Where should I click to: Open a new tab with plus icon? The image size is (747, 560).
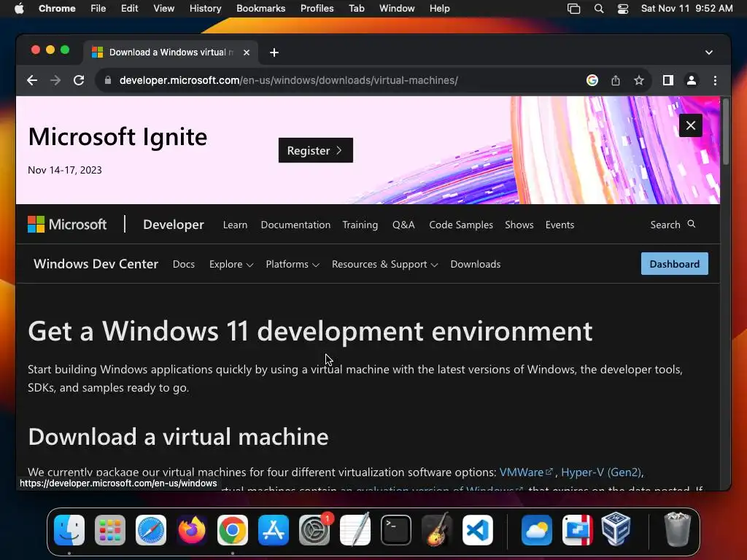click(x=274, y=52)
